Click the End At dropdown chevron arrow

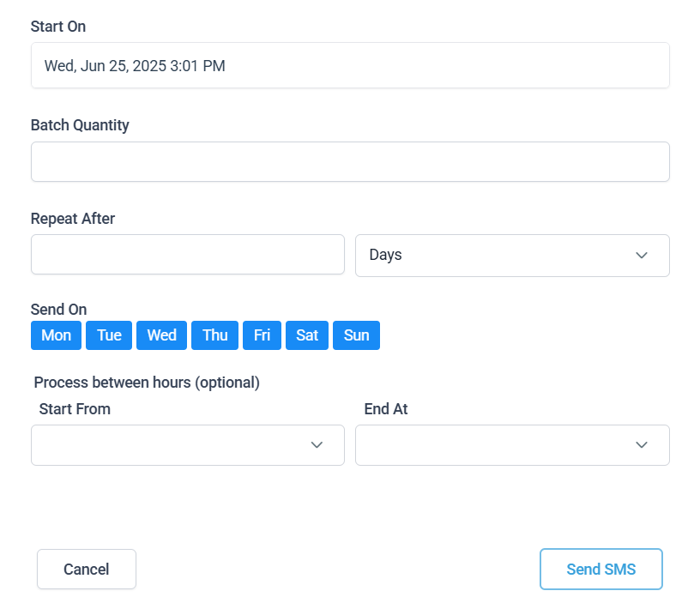[x=642, y=445]
